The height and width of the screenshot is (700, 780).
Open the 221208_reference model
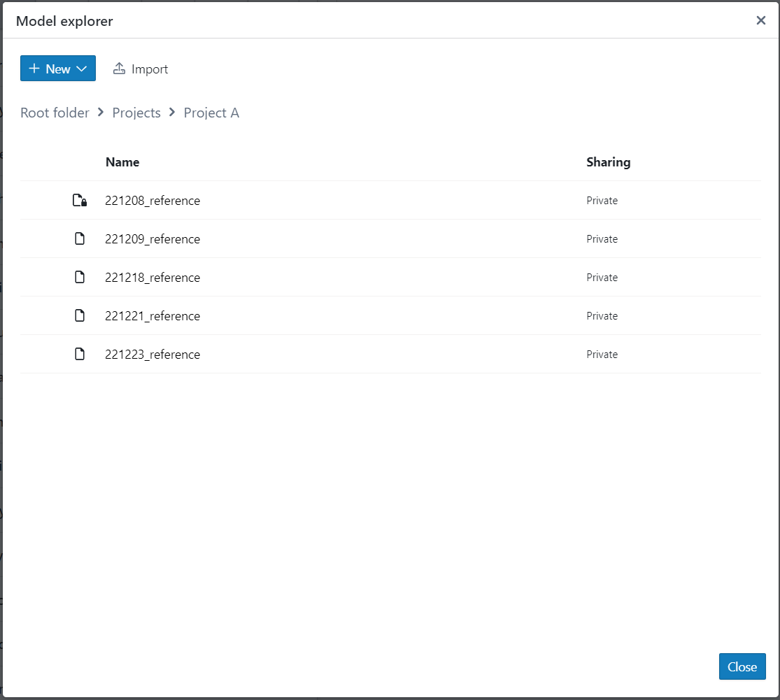[153, 201]
